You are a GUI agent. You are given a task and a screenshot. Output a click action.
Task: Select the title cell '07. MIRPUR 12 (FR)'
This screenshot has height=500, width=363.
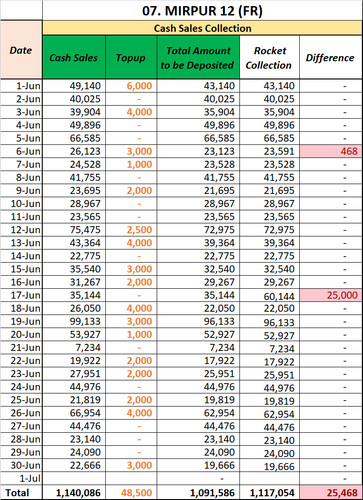(202, 11)
